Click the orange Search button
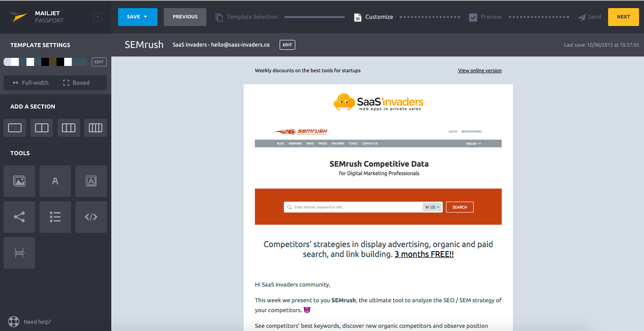 pyautogui.click(x=460, y=207)
